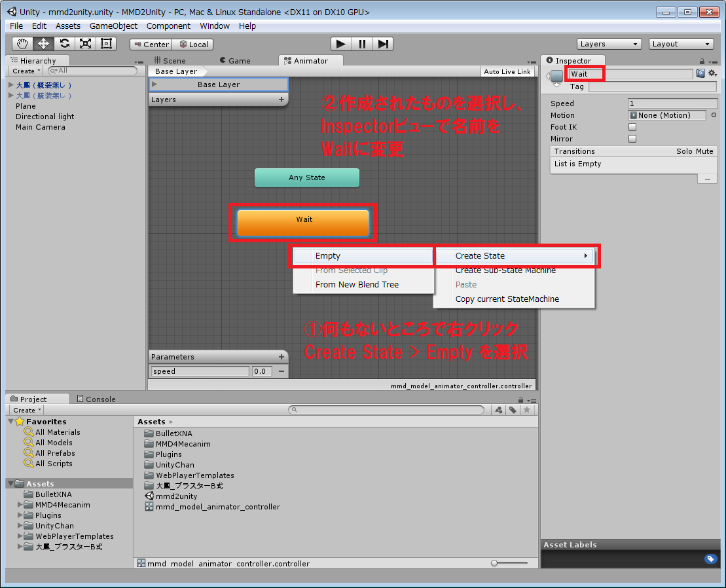
Task: Enable the Foot IK checkbox
Action: (632, 127)
